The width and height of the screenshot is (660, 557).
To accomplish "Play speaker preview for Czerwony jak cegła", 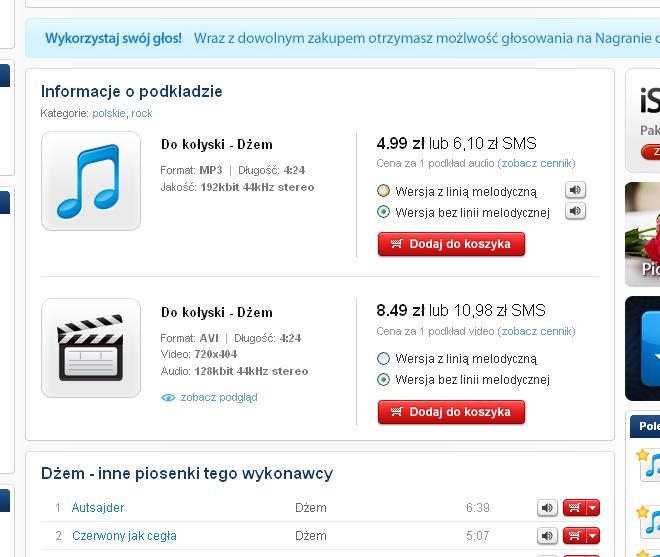I will pos(547,536).
